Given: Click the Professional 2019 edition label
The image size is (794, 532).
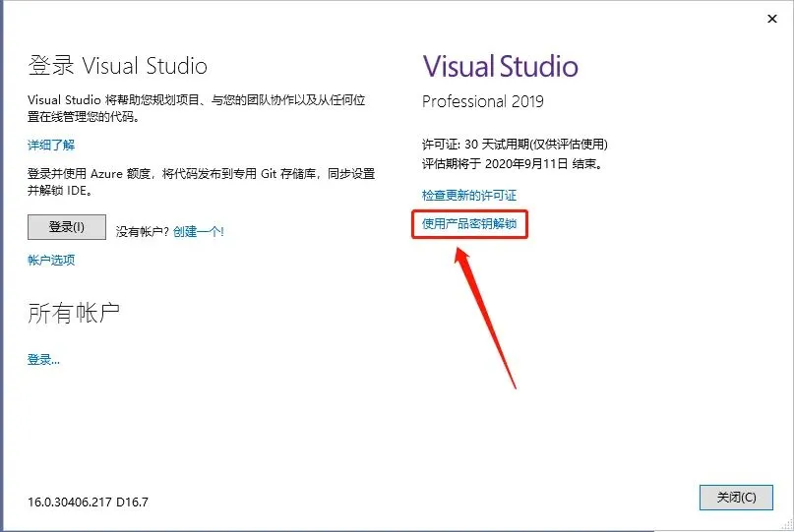Looking at the screenshot, I should pos(482,101).
